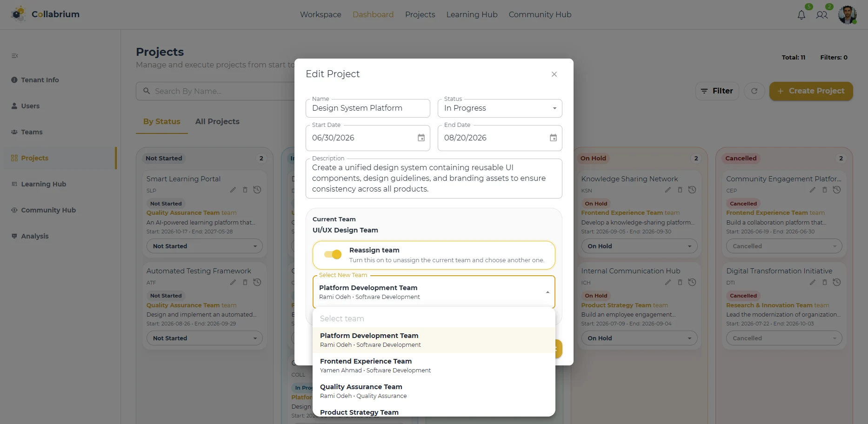Open Workspace in top navigation

tap(320, 14)
